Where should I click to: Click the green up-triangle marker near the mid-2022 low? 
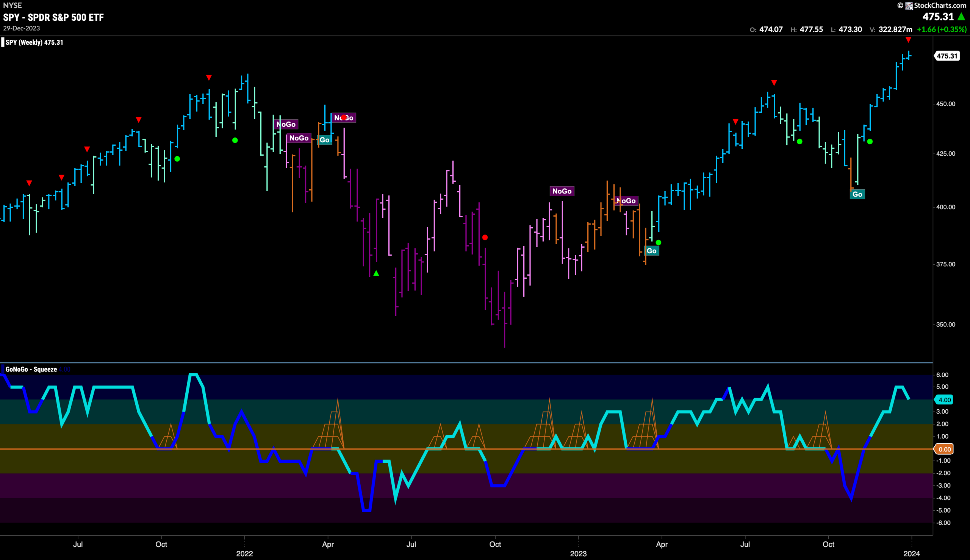tap(376, 273)
